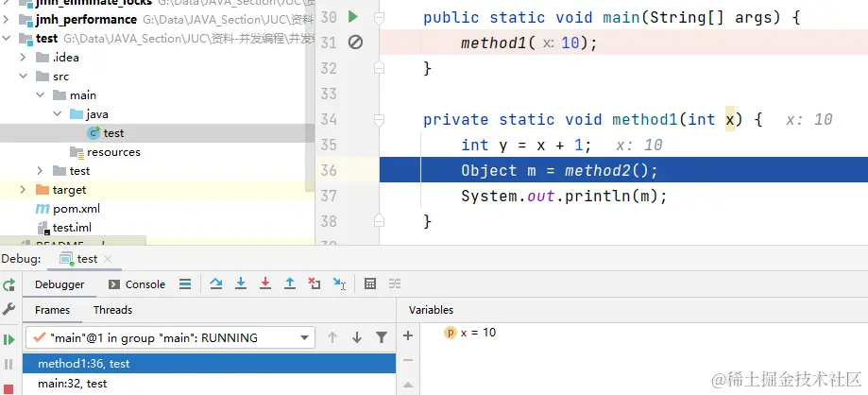This screenshot has height=395, width=868.
Task: Drop the current frame
Action: coord(315,284)
